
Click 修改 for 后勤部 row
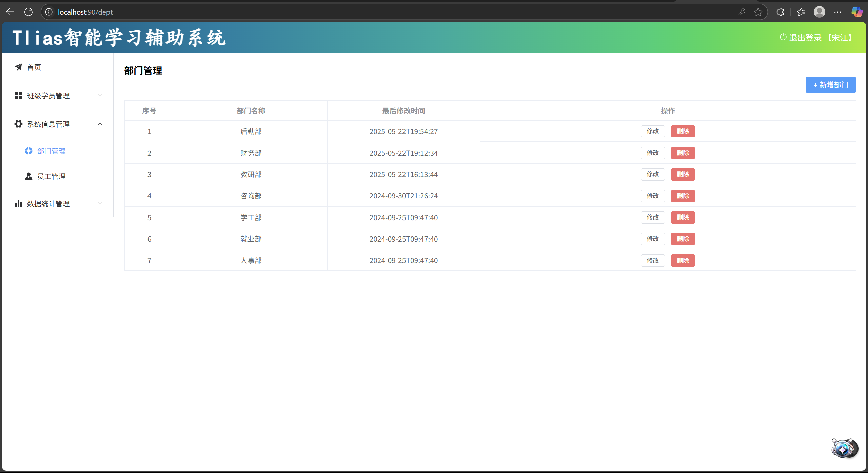point(652,131)
